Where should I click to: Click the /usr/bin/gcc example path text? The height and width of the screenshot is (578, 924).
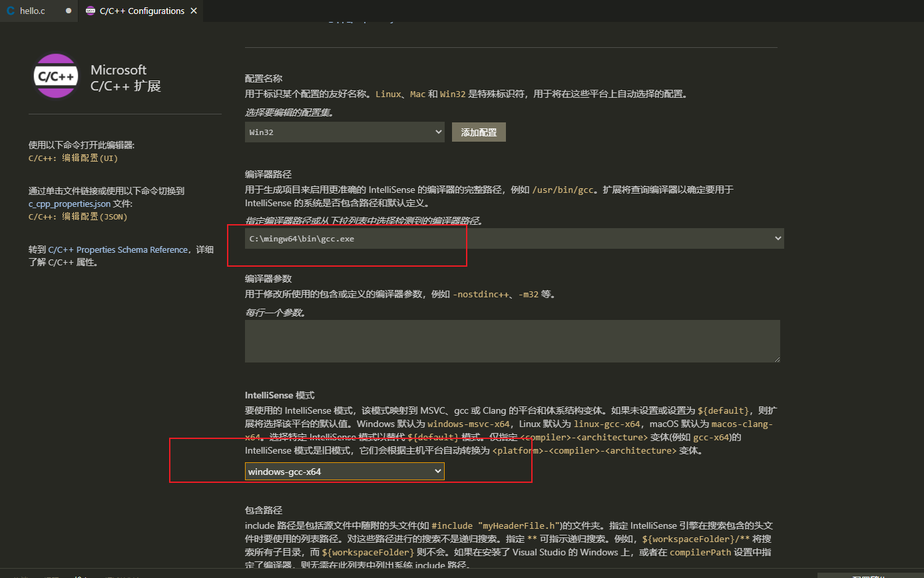[563, 190]
